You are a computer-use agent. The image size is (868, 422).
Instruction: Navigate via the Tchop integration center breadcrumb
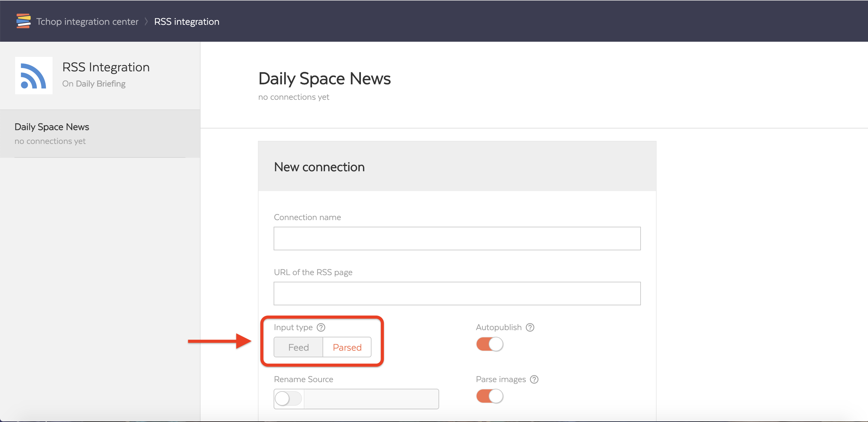pyautogui.click(x=87, y=21)
